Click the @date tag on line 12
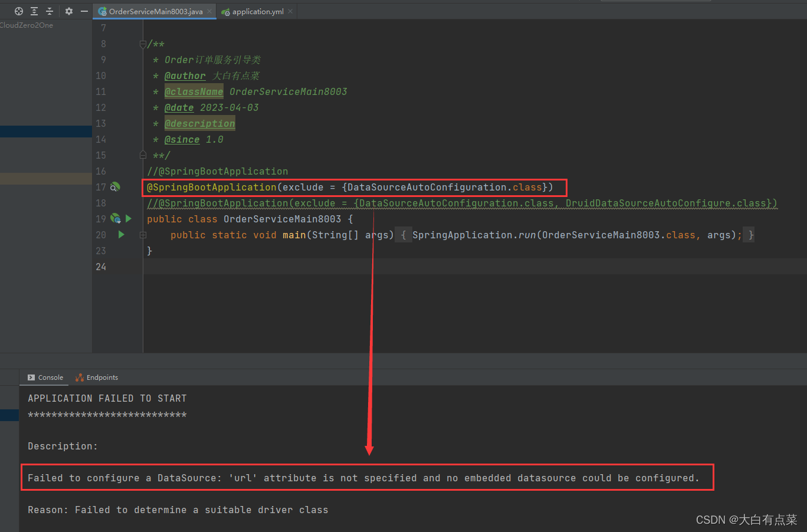The image size is (807, 532). [x=179, y=107]
